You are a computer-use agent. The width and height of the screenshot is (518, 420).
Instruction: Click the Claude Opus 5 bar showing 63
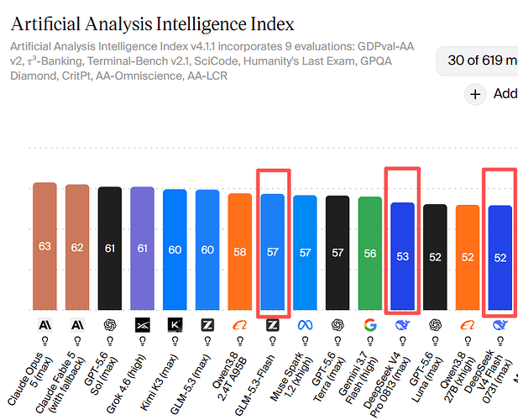(44, 246)
